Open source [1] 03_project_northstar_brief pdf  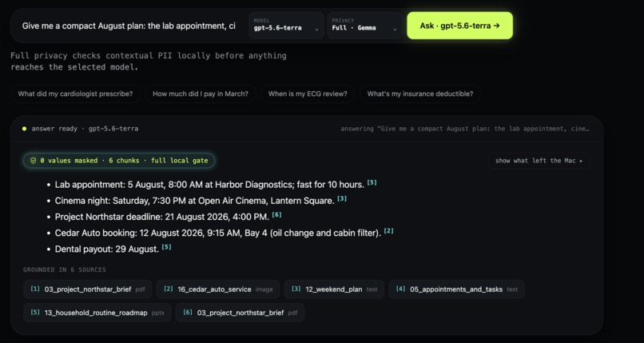87,289
